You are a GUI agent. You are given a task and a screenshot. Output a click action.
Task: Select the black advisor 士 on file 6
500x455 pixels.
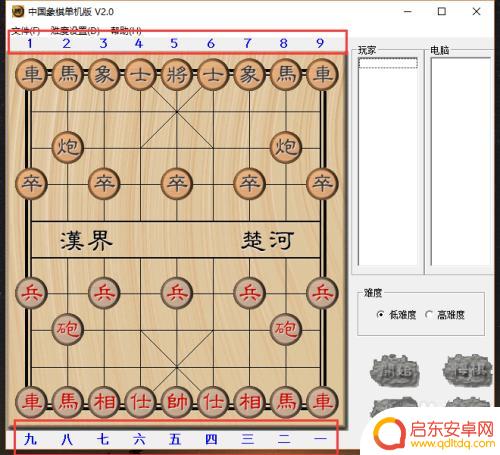213,74
